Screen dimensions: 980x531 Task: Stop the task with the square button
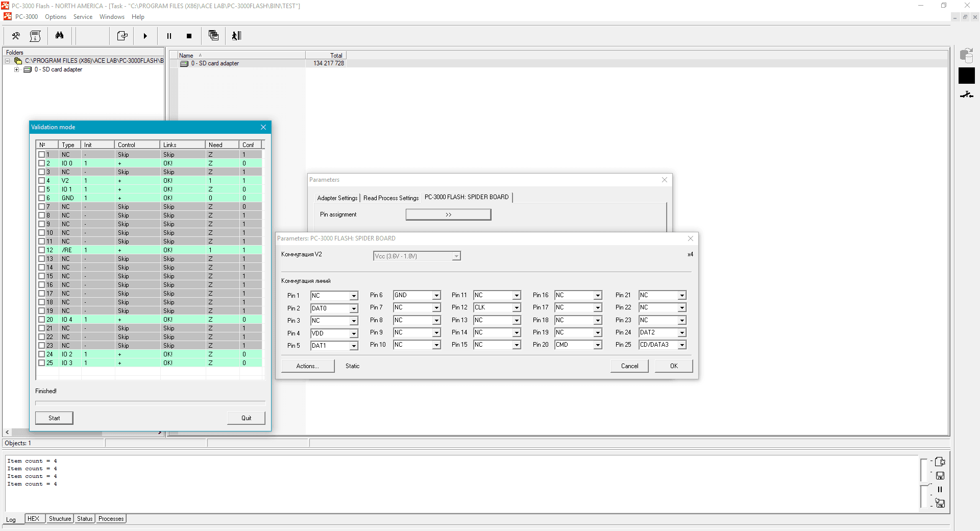pyautogui.click(x=189, y=36)
